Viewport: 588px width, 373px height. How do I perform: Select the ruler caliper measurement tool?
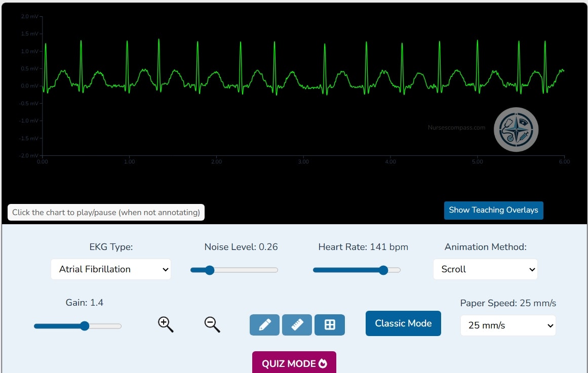pyautogui.click(x=297, y=325)
